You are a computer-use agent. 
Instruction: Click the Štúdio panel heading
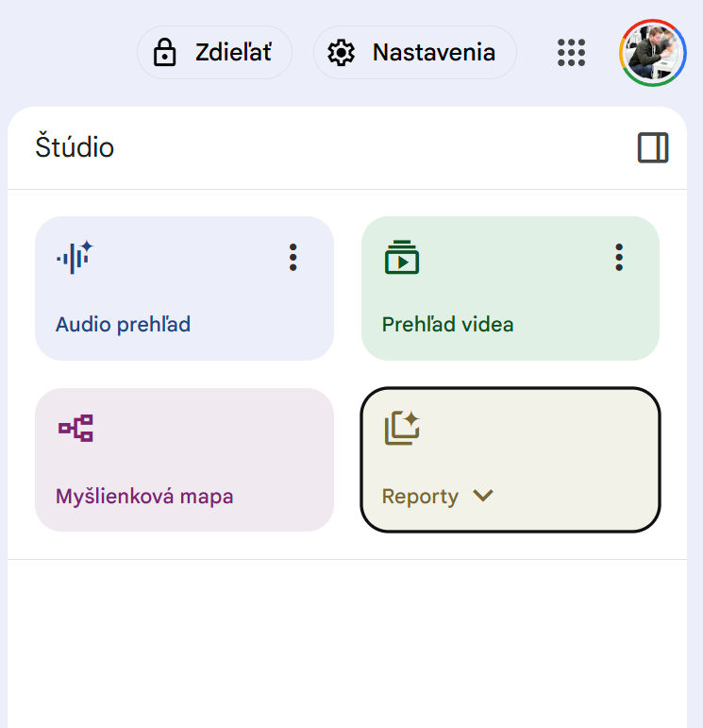point(75,148)
